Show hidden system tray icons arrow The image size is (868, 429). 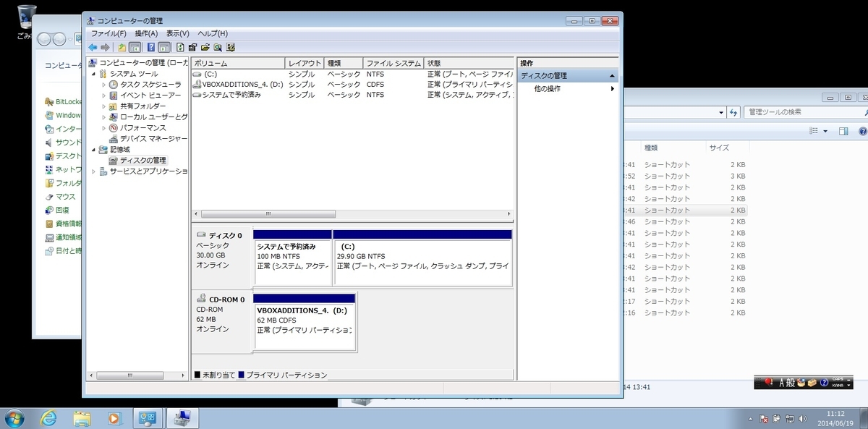click(x=751, y=418)
